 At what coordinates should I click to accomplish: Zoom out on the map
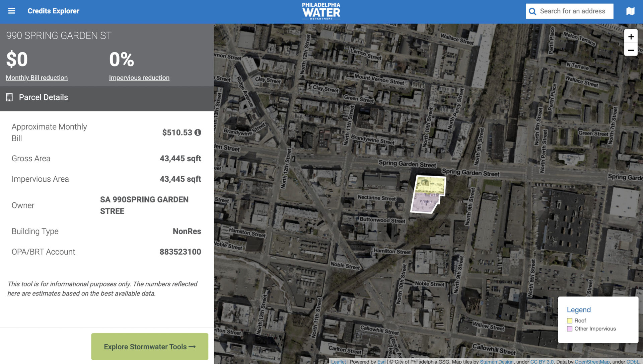(631, 50)
